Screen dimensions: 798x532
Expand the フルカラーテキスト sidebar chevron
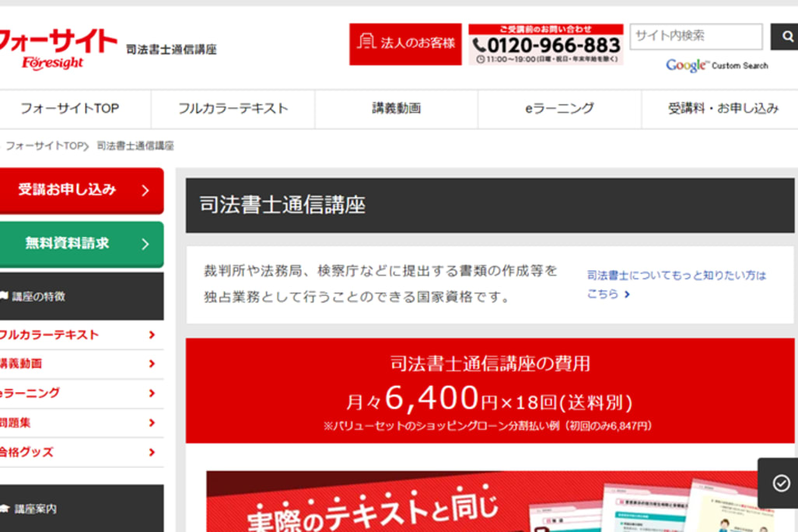151,335
